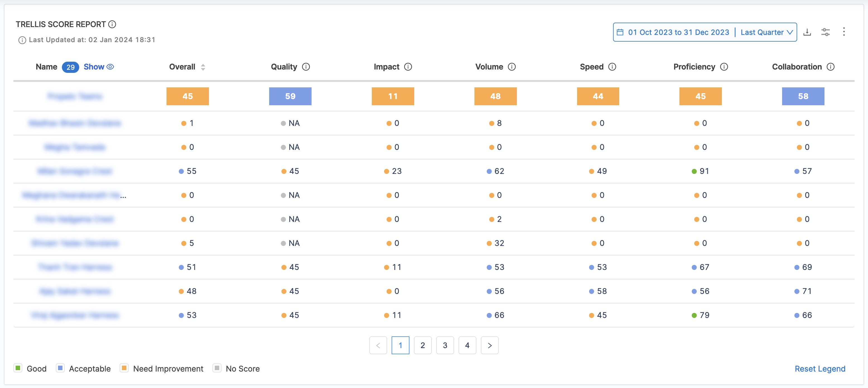Toggle the Acceptable legend checkbox
The height and width of the screenshot is (388, 868).
[60, 368]
